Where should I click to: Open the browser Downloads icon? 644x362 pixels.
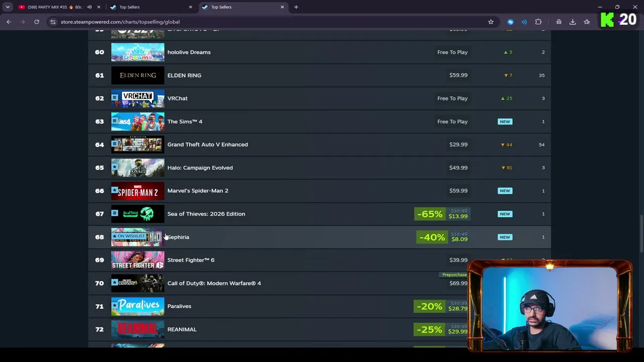tap(573, 22)
